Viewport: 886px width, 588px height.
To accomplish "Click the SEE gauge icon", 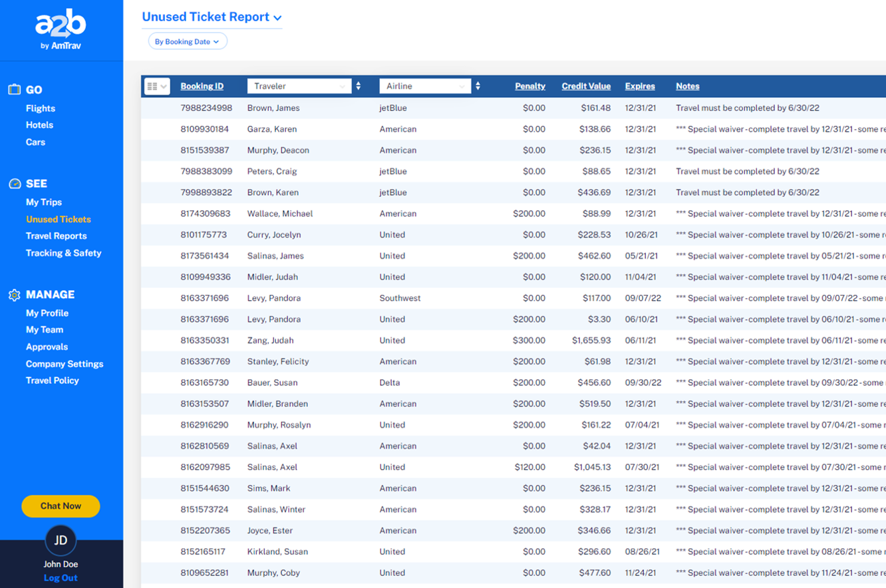I will (x=14, y=184).
